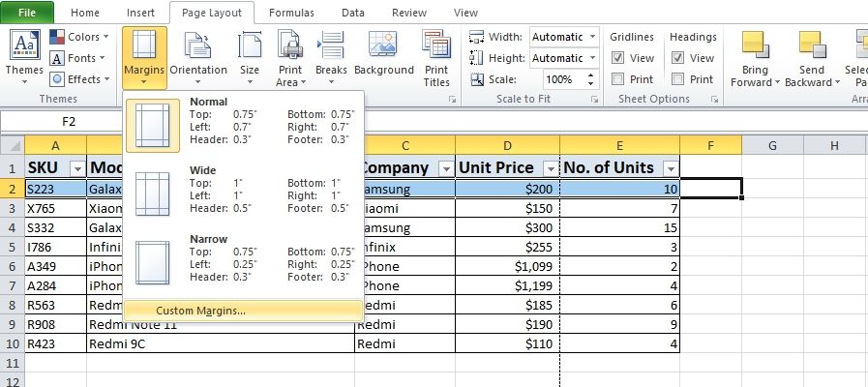Open the theme Colors menu
Viewport: 868px width, 387px height.
pyautogui.click(x=79, y=37)
